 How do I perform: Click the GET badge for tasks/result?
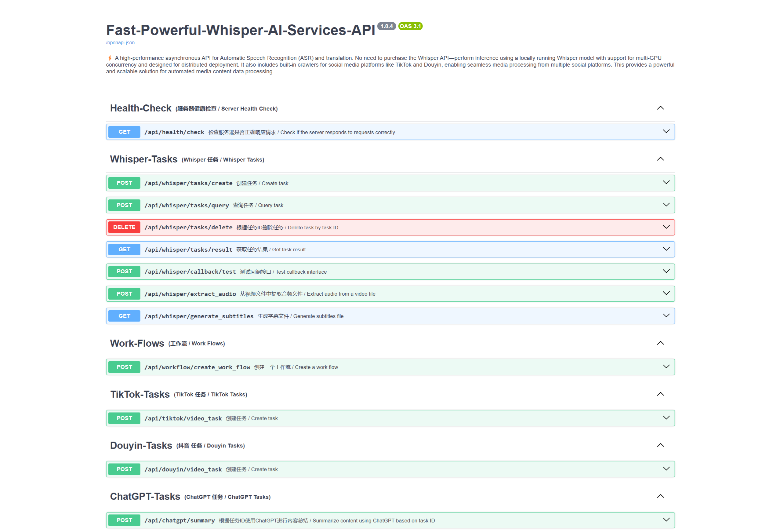(x=124, y=250)
